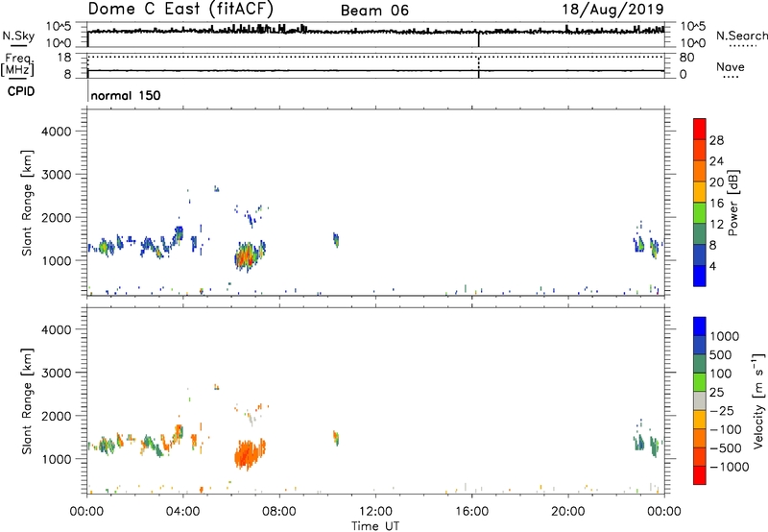Click the "20:00" time tick label

coord(567,512)
